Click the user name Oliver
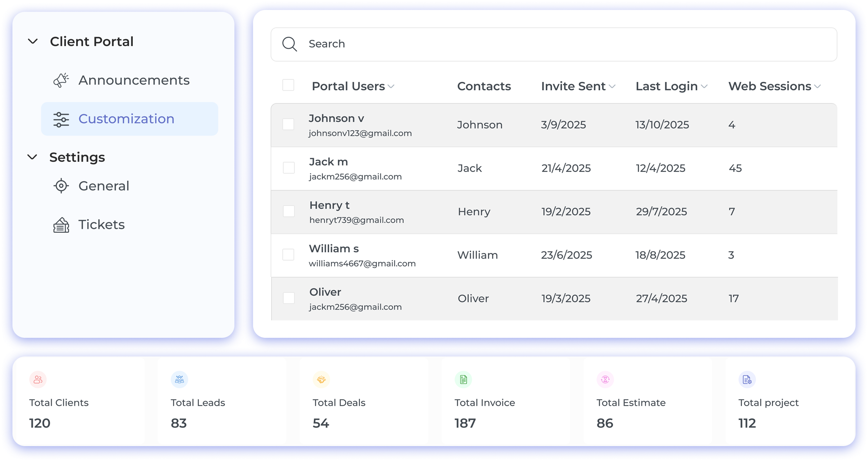This screenshot has width=868, height=461. pos(325,292)
